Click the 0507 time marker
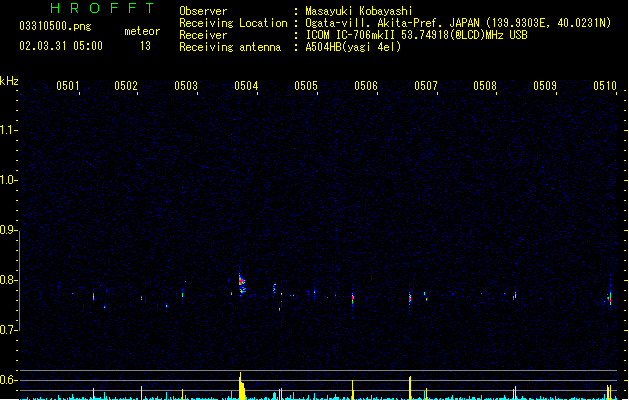The image size is (629, 400). pos(426,86)
